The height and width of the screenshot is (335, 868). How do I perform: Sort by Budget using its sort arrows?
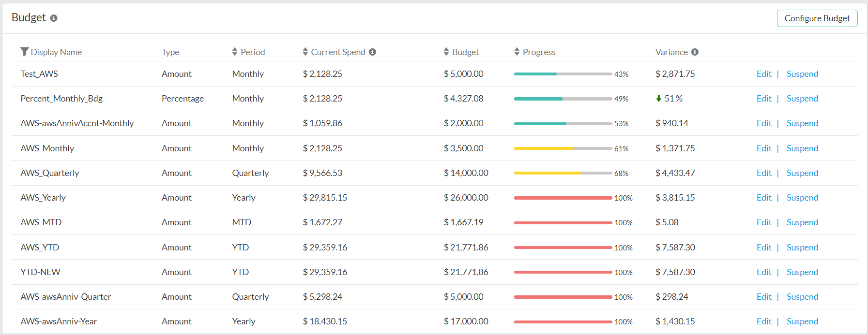(x=446, y=52)
